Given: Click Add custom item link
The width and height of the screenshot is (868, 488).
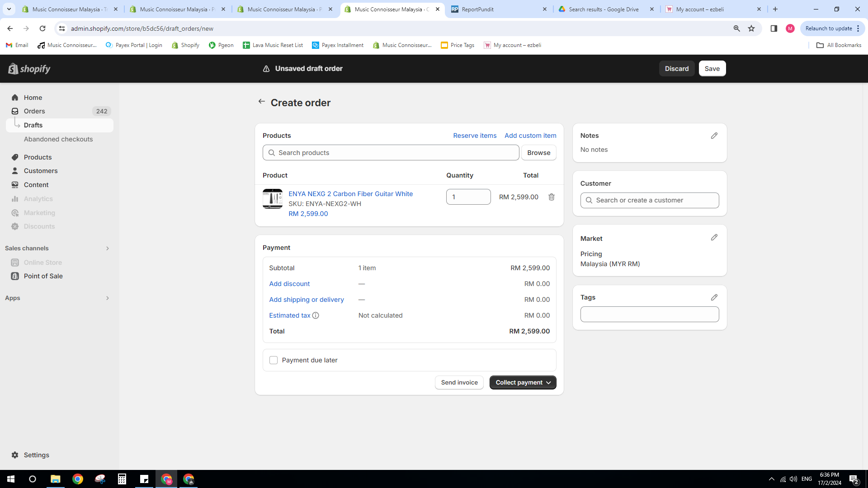Looking at the screenshot, I should pyautogui.click(x=530, y=136).
